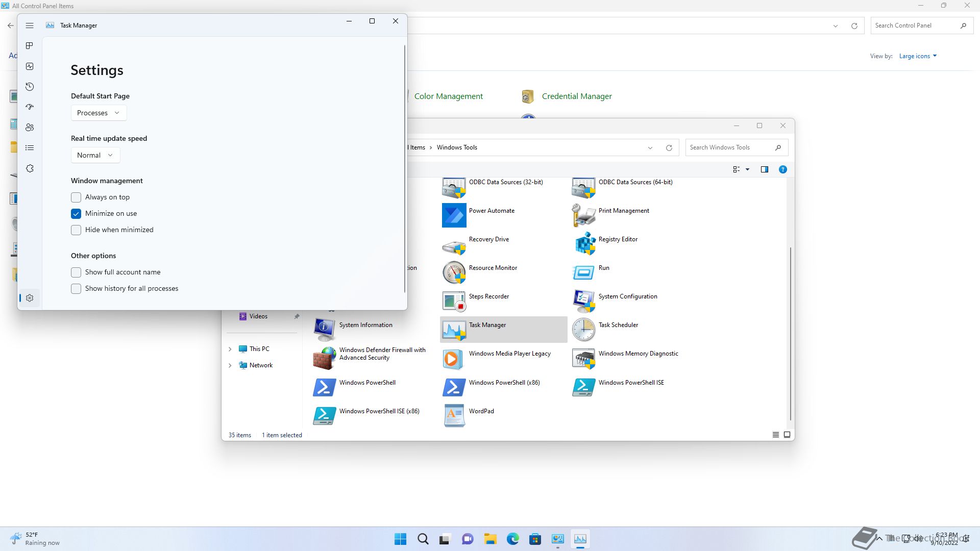Open Start menu on taskbar
This screenshot has width=980, height=551.
click(x=401, y=539)
